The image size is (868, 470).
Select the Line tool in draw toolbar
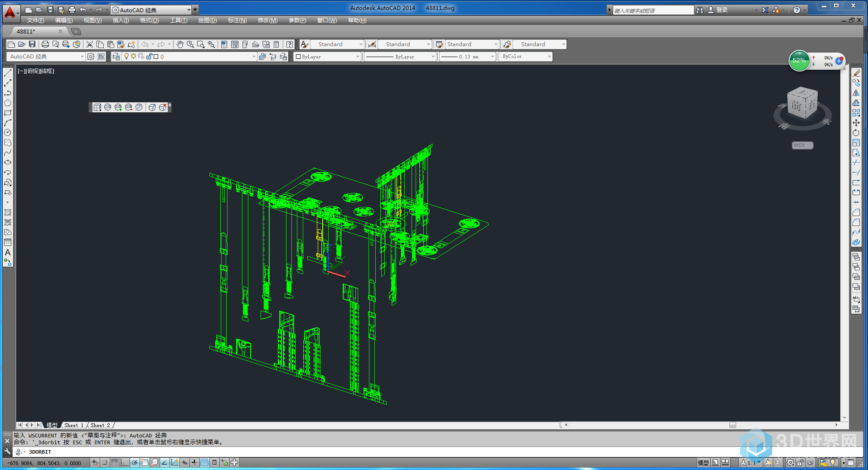(x=8, y=73)
